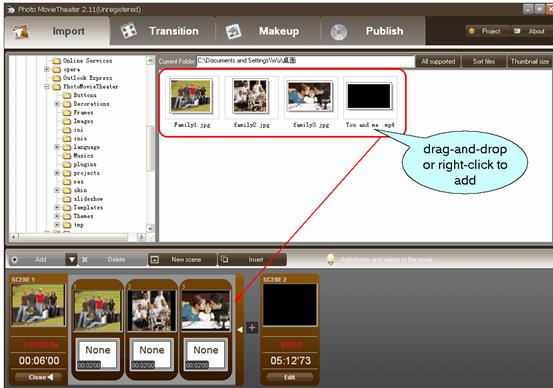
Task: Select the Scene 2 video thumbnail
Action: 290,305
